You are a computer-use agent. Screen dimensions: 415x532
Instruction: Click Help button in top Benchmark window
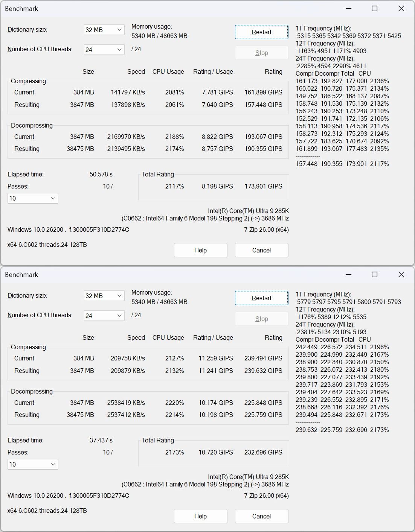tap(200, 250)
